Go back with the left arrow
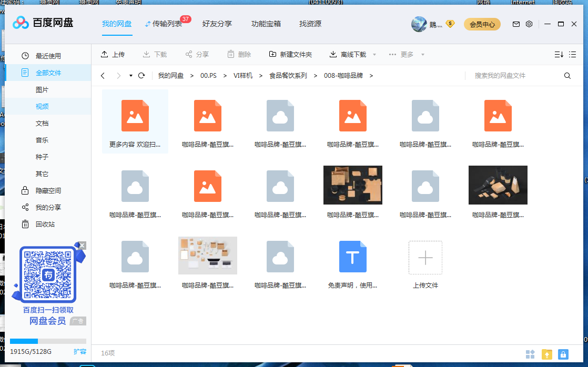This screenshot has height=367, width=588. (x=103, y=76)
